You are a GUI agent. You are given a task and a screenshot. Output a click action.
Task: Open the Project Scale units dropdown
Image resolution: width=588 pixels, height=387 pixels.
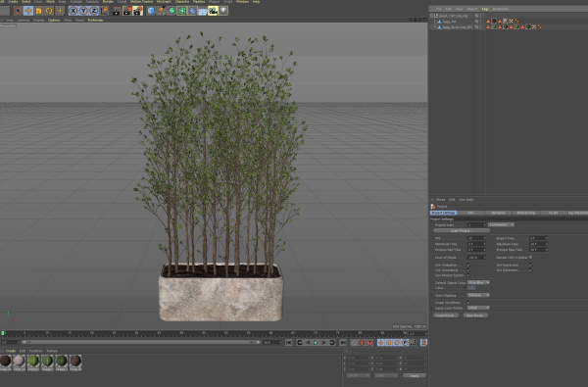click(501, 224)
